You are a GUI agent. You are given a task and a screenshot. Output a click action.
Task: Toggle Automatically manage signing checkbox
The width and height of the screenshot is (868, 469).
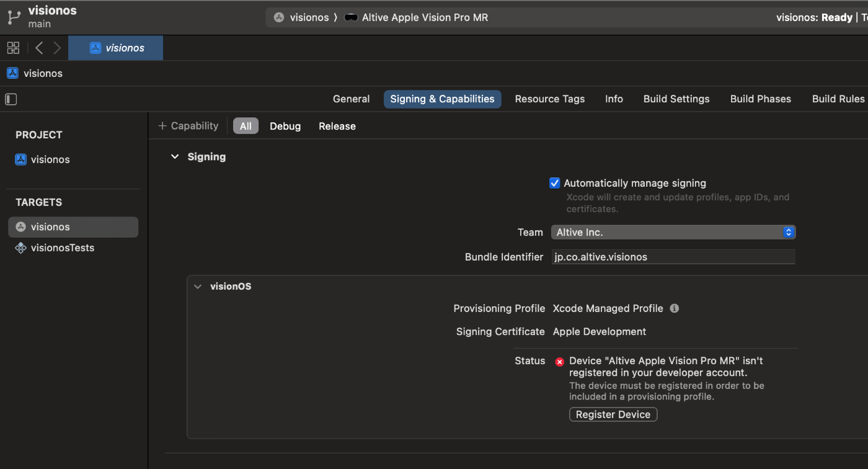pyautogui.click(x=555, y=183)
